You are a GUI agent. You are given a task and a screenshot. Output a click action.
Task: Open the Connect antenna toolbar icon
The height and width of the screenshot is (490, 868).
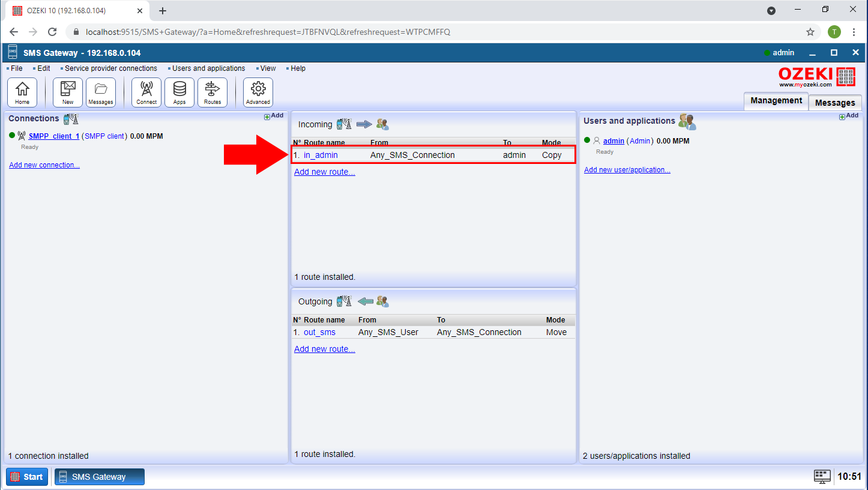[x=146, y=92]
